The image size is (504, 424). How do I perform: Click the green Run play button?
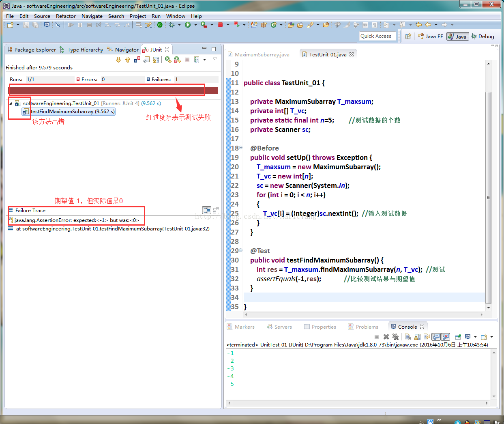[188, 25]
